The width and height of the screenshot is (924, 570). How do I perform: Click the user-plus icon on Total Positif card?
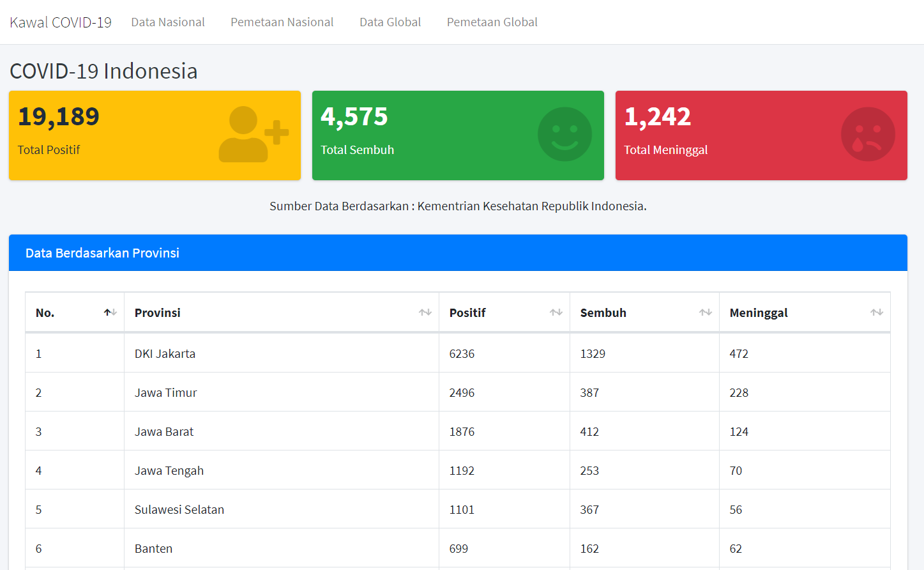pyautogui.click(x=254, y=134)
